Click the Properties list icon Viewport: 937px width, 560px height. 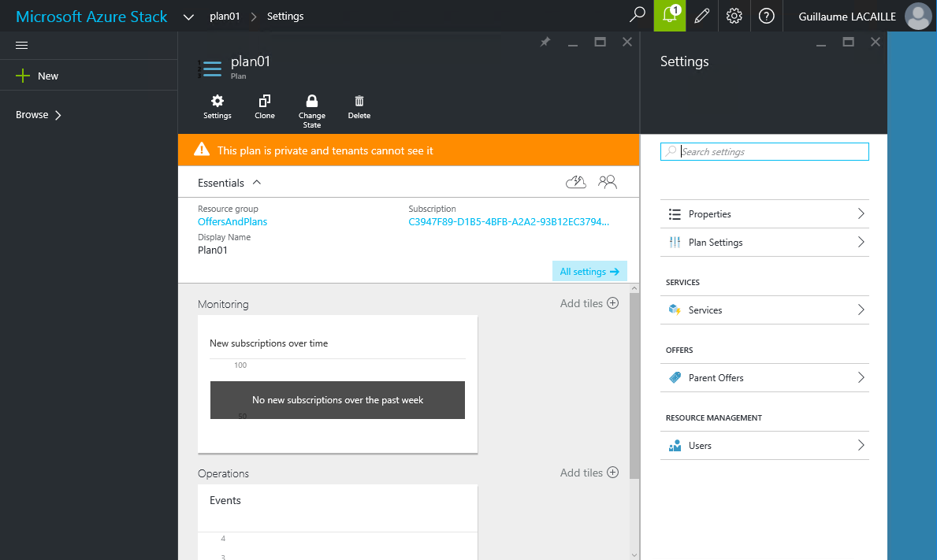click(675, 213)
